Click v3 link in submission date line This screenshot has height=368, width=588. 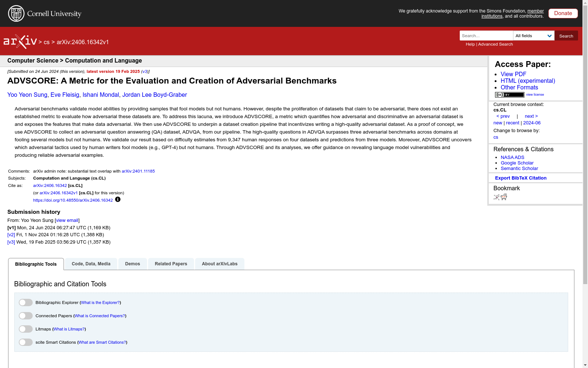[145, 72]
